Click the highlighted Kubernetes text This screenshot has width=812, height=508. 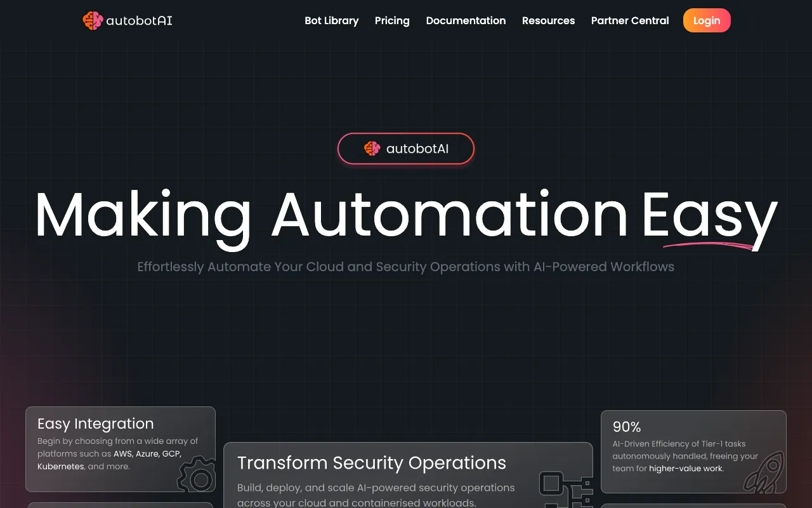click(x=60, y=466)
